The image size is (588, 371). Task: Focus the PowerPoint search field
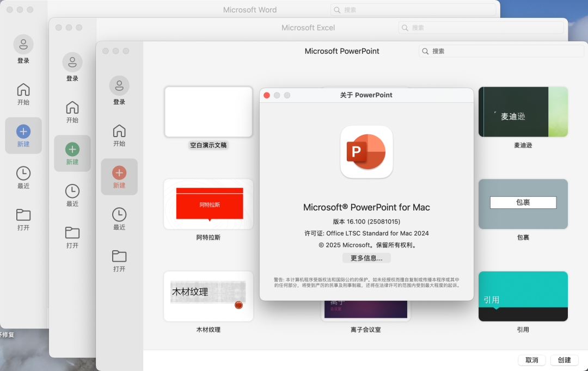pos(501,51)
